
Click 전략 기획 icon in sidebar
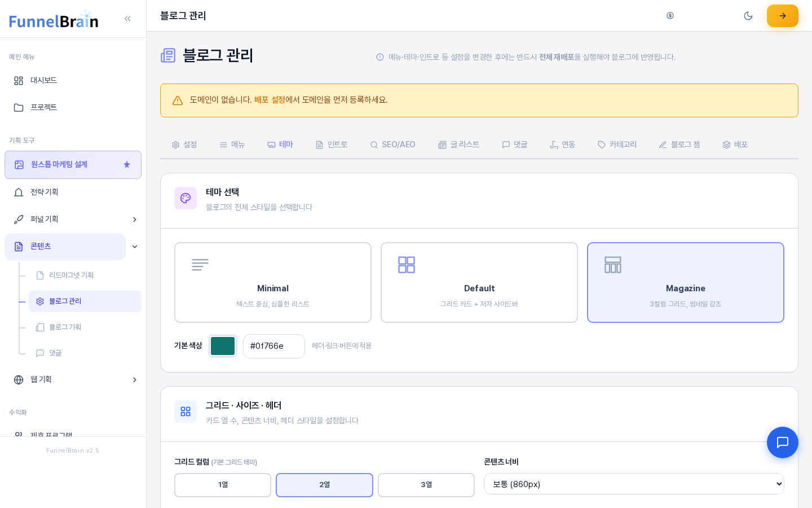coord(19,192)
